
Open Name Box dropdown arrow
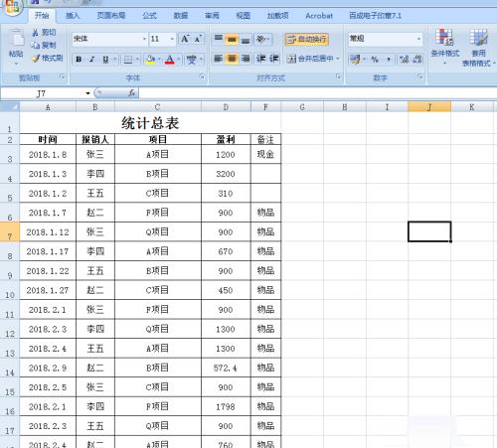(x=87, y=93)
